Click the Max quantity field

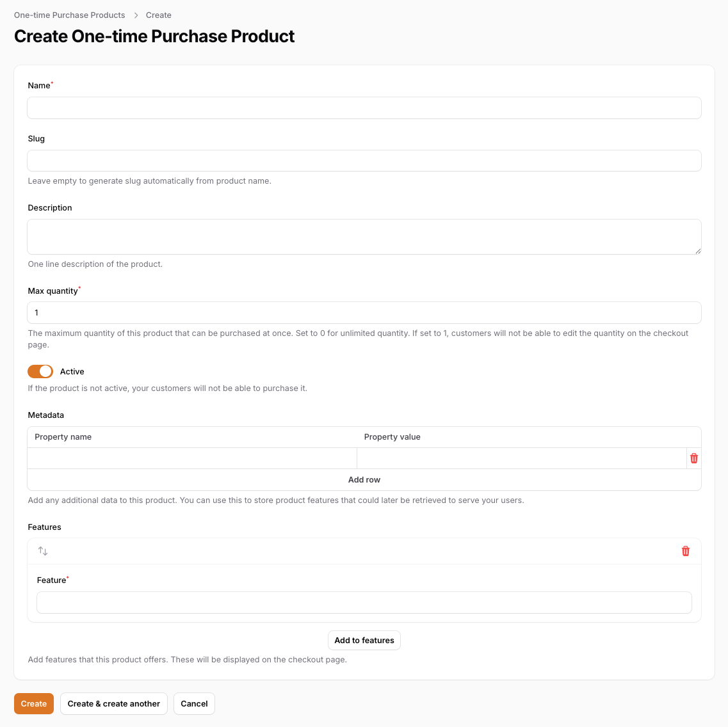(364, 313)
